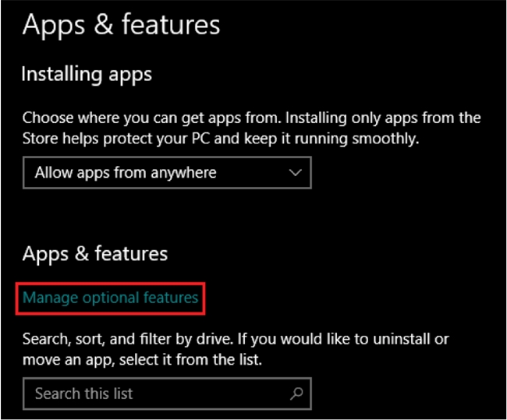The width and height of the screenshot is (507, 420).
Task: Click the chevron arrow in the app source dropdown
Action: click(295, 172)
